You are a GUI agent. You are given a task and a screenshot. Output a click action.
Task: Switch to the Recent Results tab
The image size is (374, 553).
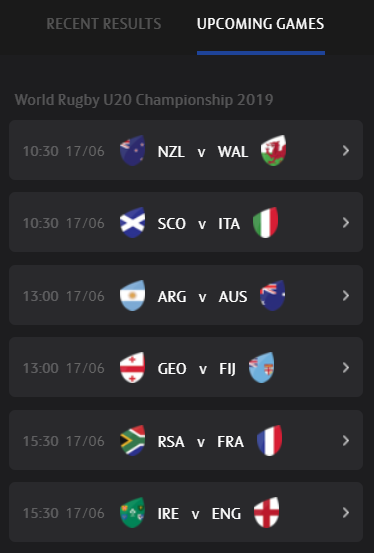click(x=104, y=24)
